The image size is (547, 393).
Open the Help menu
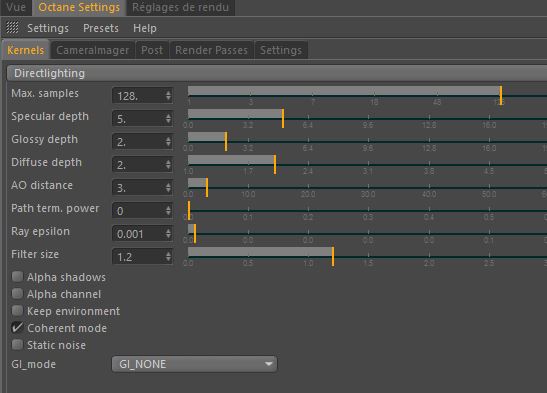(145, 28)
